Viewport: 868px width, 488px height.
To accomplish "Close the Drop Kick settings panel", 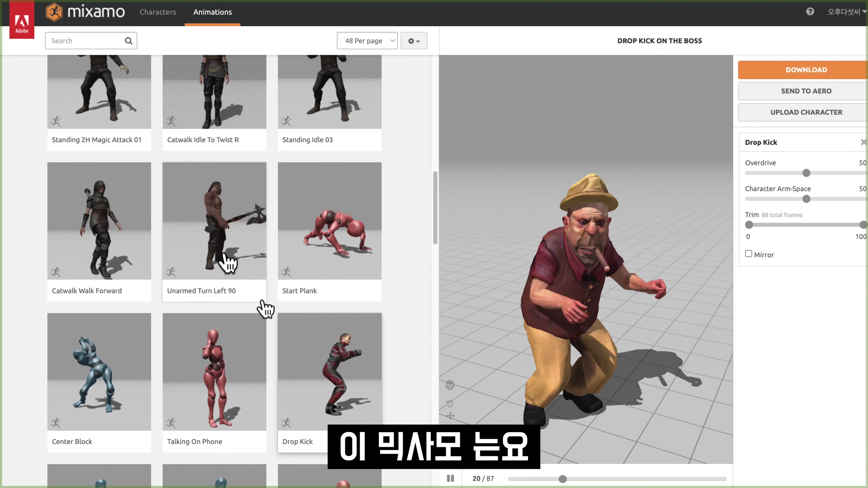I will (x=864, y=142).
